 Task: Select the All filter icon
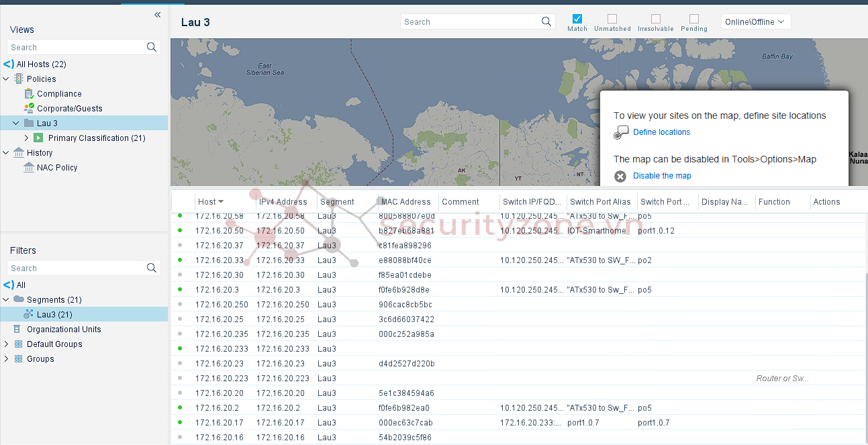[x=9, y=285]
